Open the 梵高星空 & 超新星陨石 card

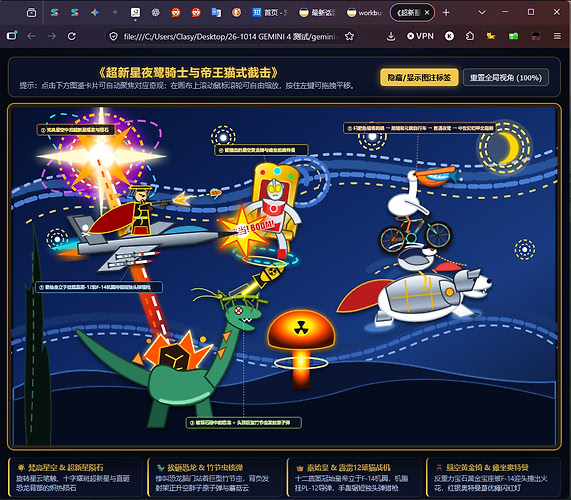pyautogui.click(x=75, y=477)
